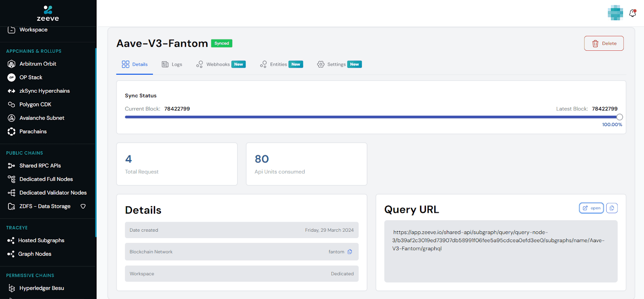This screenshot has height=299, width=644.
Task: Click the OP Stack icon
Action: pos(12,77)
